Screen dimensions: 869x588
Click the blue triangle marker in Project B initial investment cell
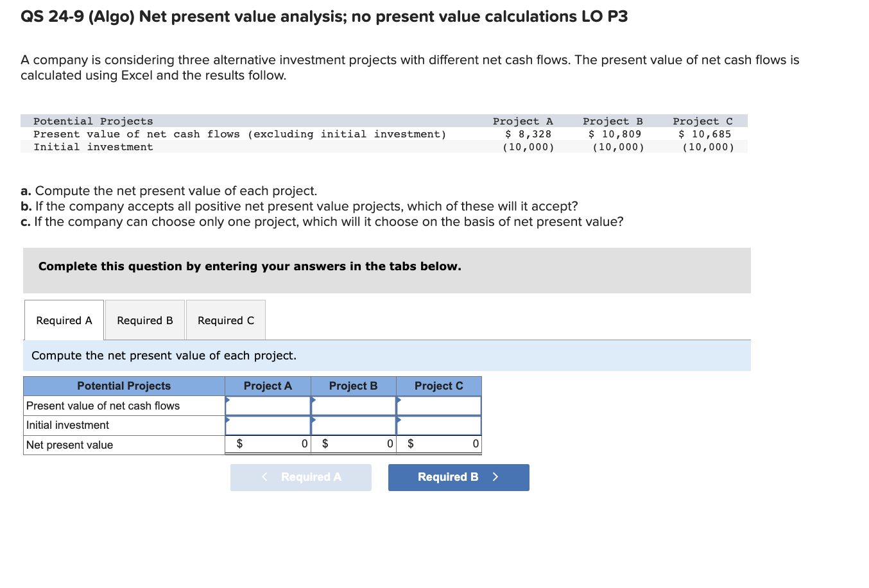pyautogui.click(x=313, y=420)
